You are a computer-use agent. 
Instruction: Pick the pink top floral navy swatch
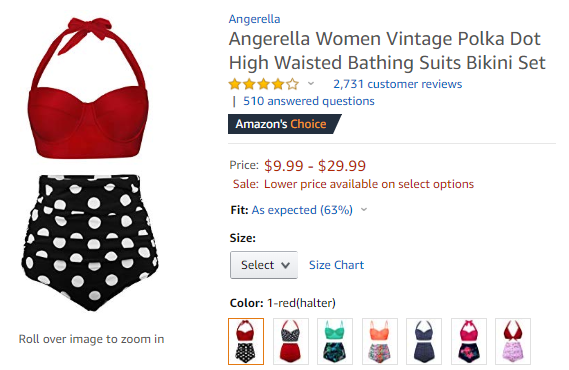pos(468,341)
